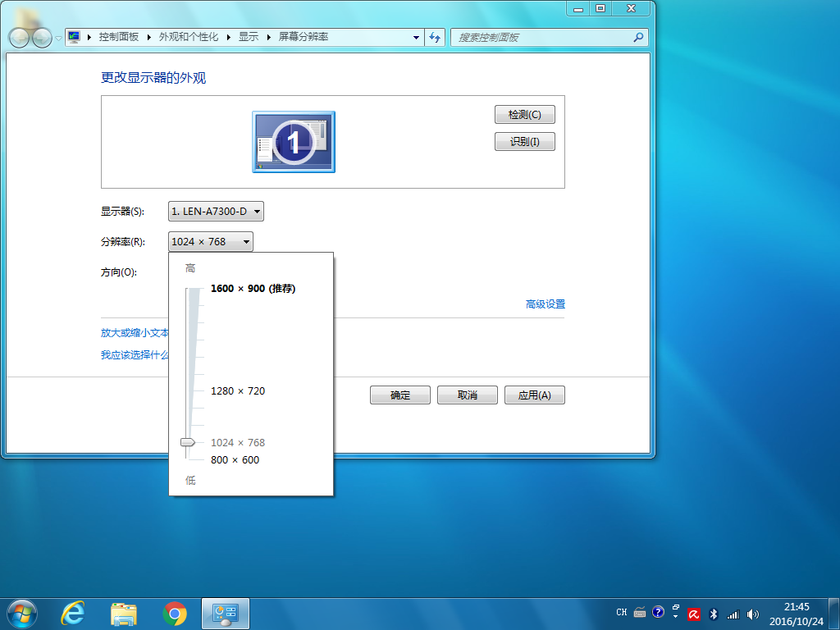The width and height of the screenshot is (840, 630).
Task: Click the Bluetooth tray icon
Action: 713,614
